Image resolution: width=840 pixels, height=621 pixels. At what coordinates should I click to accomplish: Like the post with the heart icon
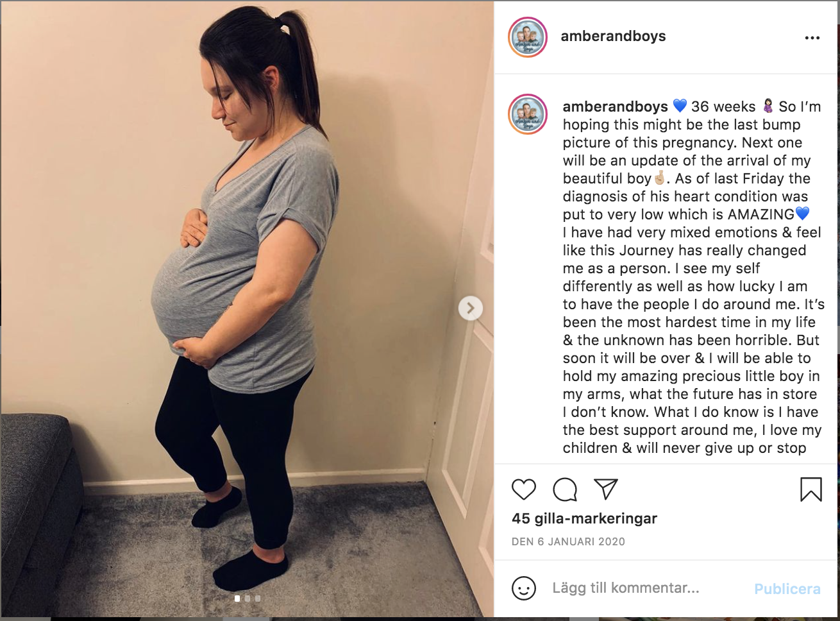[524, 489]
